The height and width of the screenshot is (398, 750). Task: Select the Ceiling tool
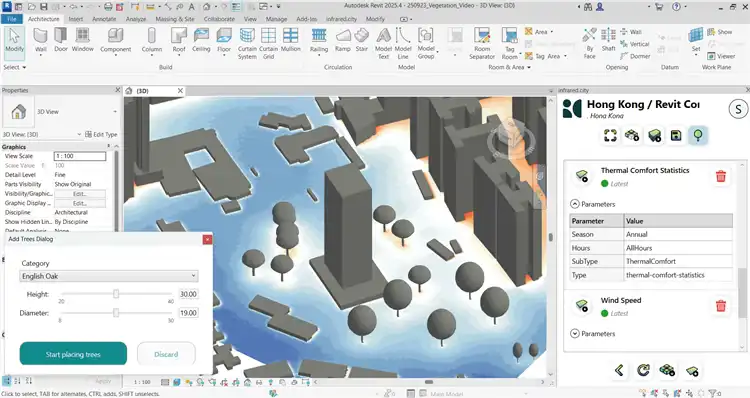click(201, 40)
